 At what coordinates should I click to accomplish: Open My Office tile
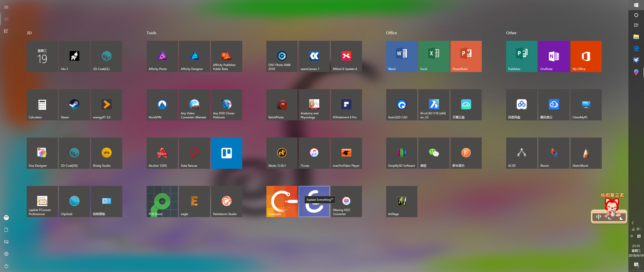pos(586,56)
